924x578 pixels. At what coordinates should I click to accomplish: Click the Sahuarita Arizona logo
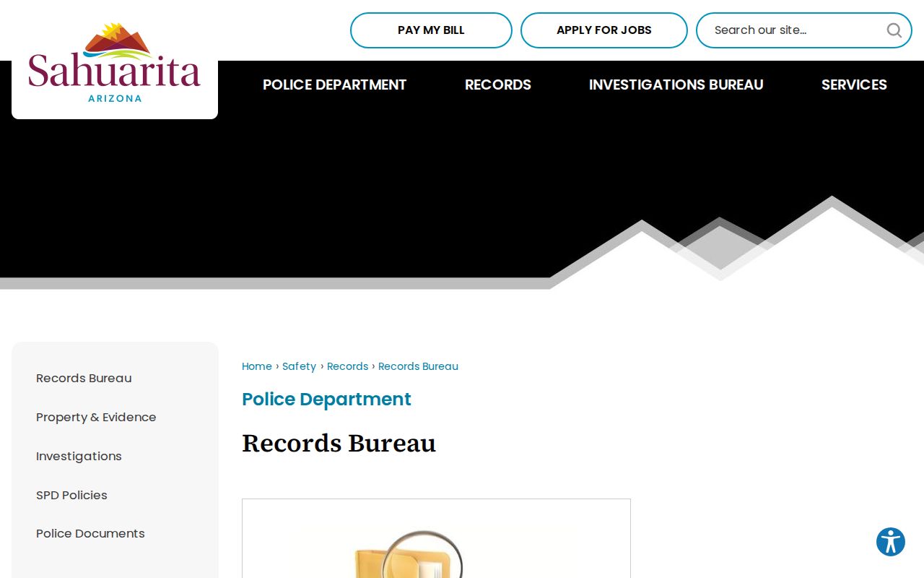pyautogui.click(x=114, y=63)
